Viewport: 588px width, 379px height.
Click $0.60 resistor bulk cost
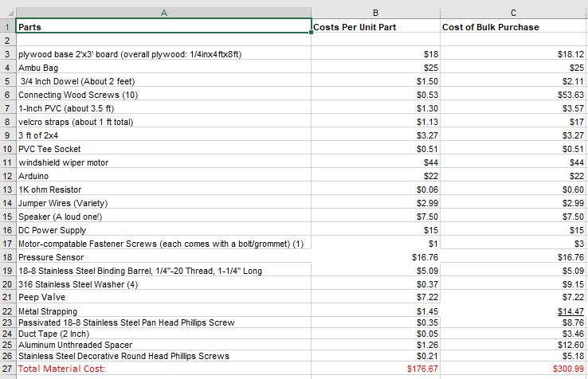coord(513,189)
